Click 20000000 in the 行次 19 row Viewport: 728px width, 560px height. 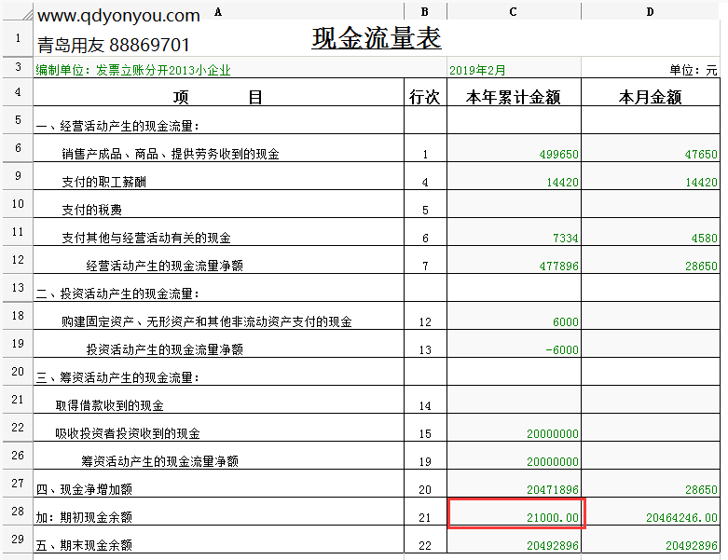[553, 462]
